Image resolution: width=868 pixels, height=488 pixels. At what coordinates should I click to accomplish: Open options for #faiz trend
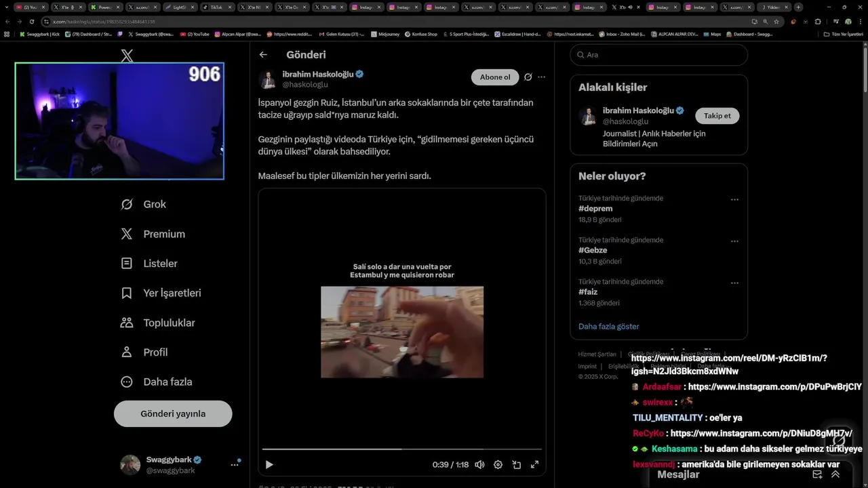click(x=734, y=283)
